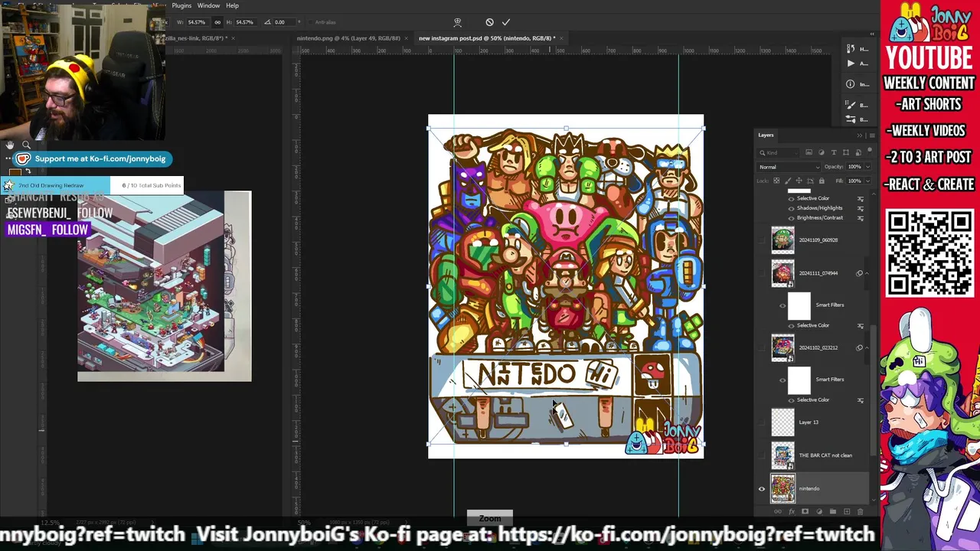
Task: Toggle layer filtering on/off switch
Action: (x=870, y=152)
